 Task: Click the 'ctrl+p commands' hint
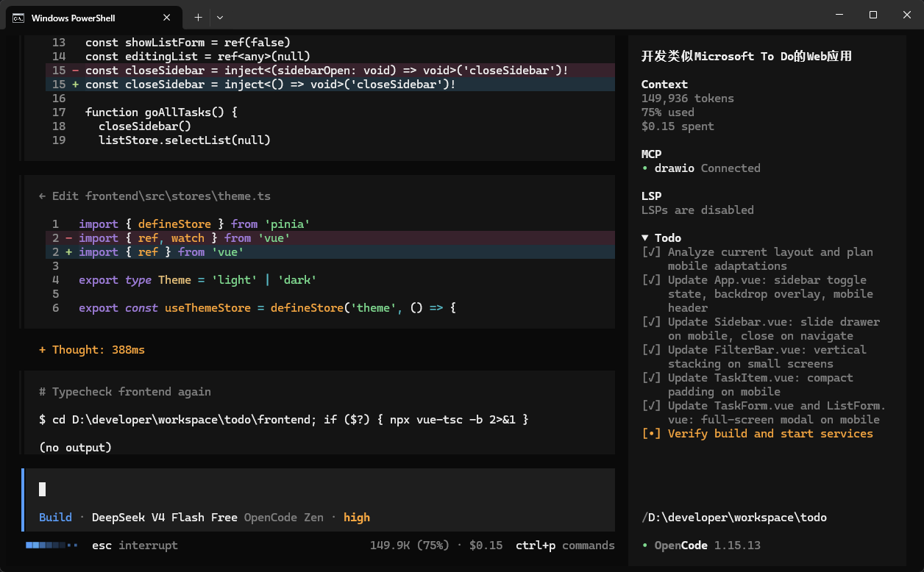coord(565,546)
